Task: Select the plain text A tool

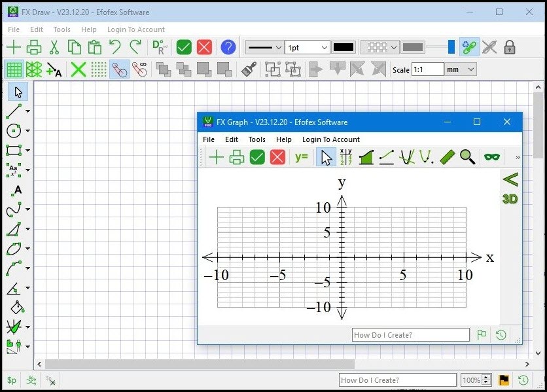Action: point(17,190)
